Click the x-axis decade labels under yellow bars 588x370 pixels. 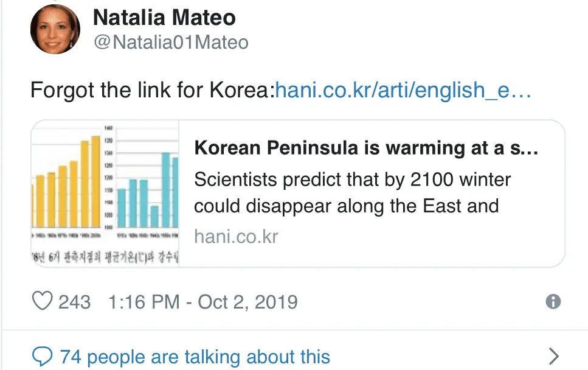[x=67, y=234]
